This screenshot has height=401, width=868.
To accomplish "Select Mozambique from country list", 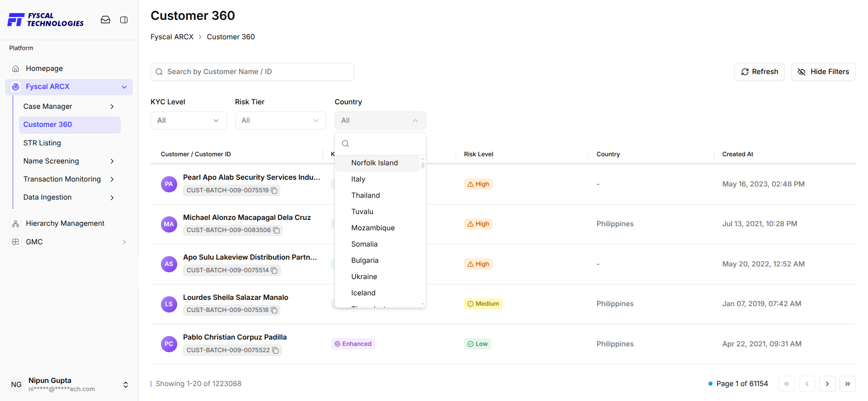I will pyautogui.click(x=377, y=228).
